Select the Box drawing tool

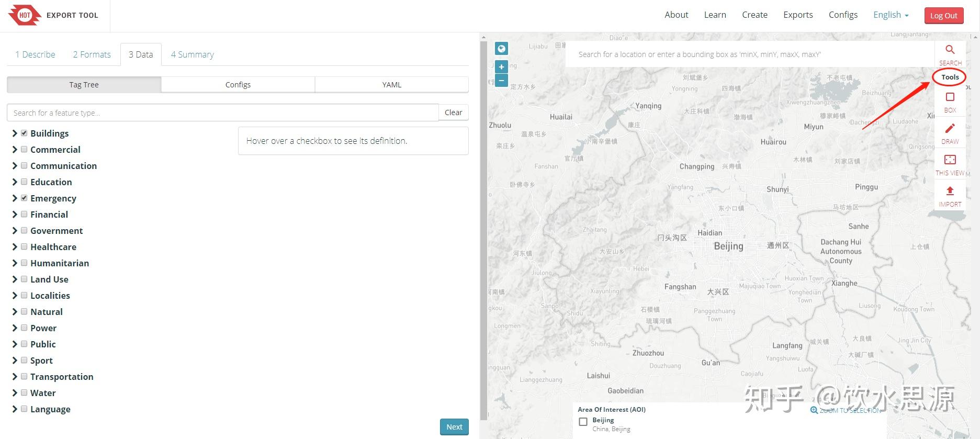tap(950, 97)
